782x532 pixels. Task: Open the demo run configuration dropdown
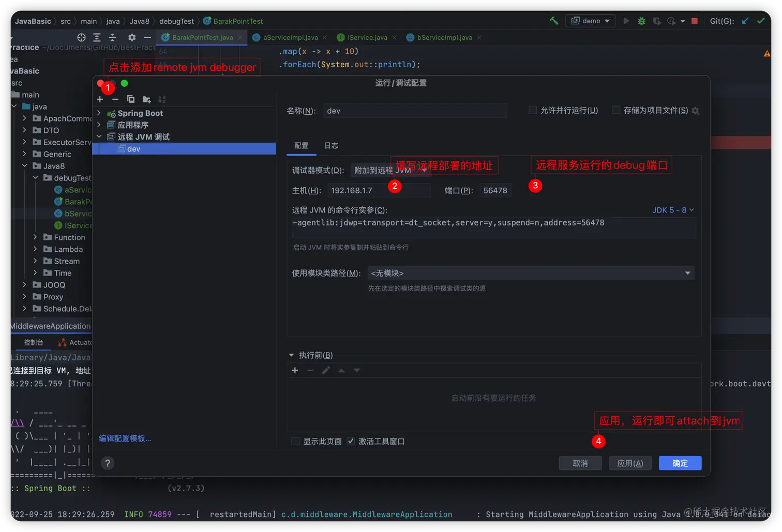click(590, 21)
